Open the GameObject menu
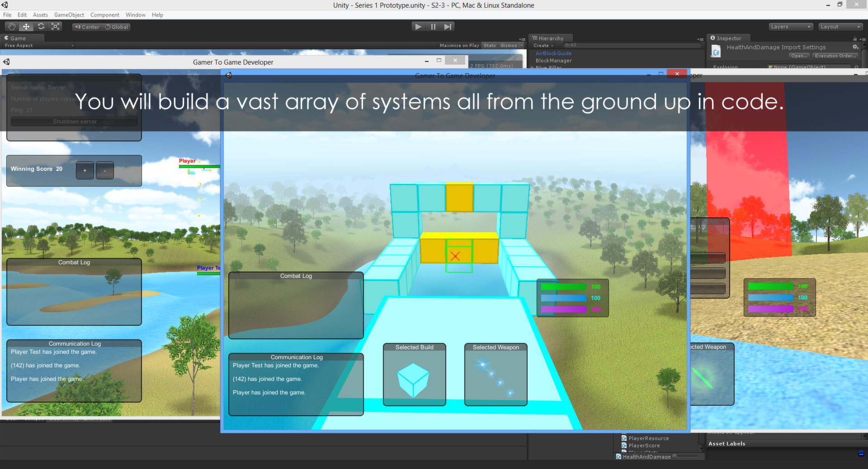 [69, 15]
